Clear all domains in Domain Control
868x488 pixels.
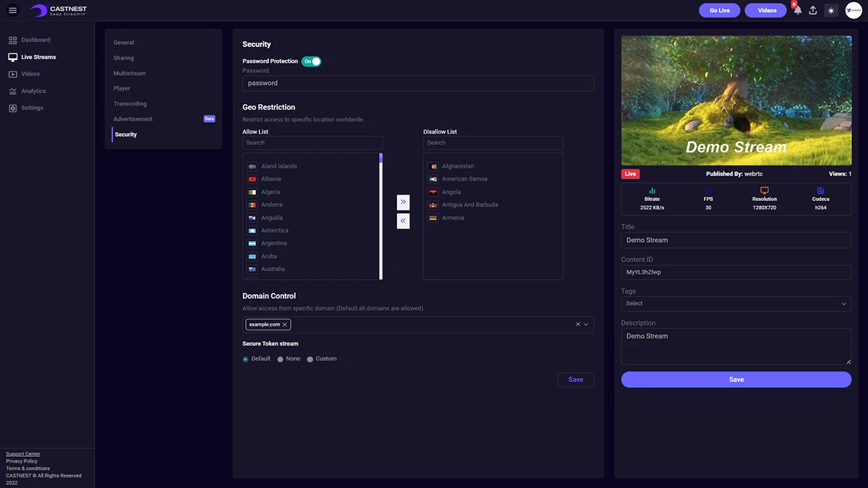(577, 325)
